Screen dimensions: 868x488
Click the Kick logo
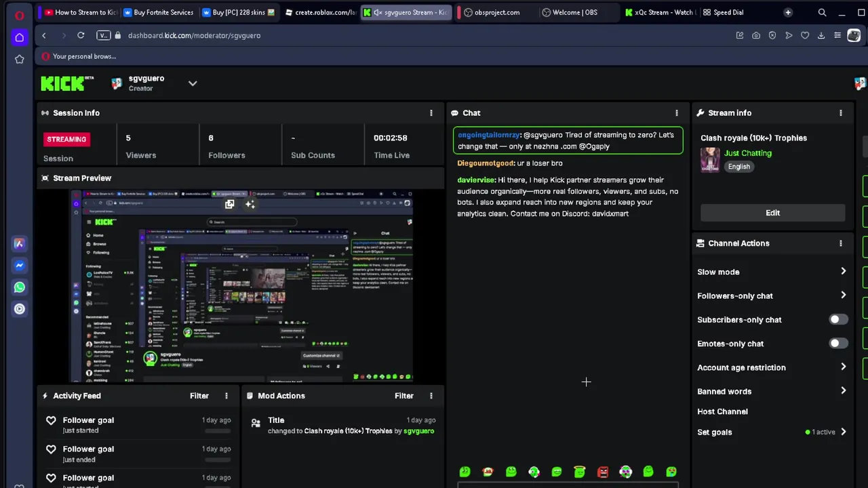(x=67, y=83)
